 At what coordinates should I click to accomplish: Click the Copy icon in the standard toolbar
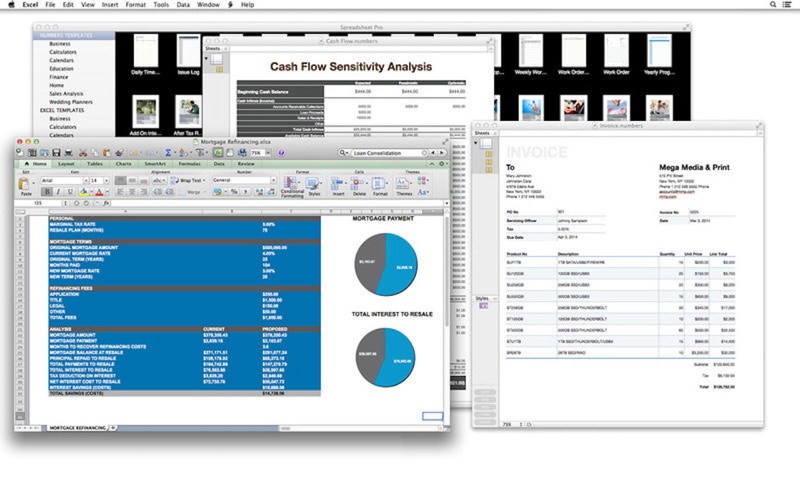tap(95, 153)
